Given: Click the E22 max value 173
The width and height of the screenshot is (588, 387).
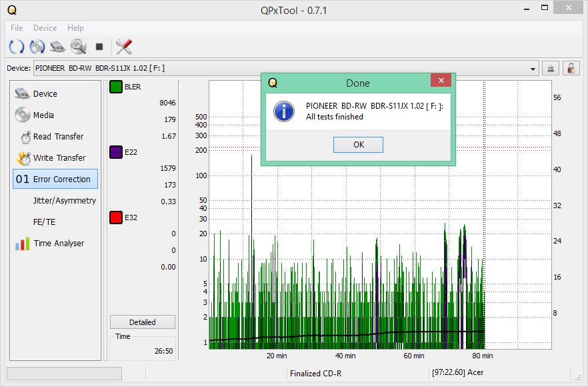Looking at the screenshot, I should pyautogui.click(x=170, y=185).
